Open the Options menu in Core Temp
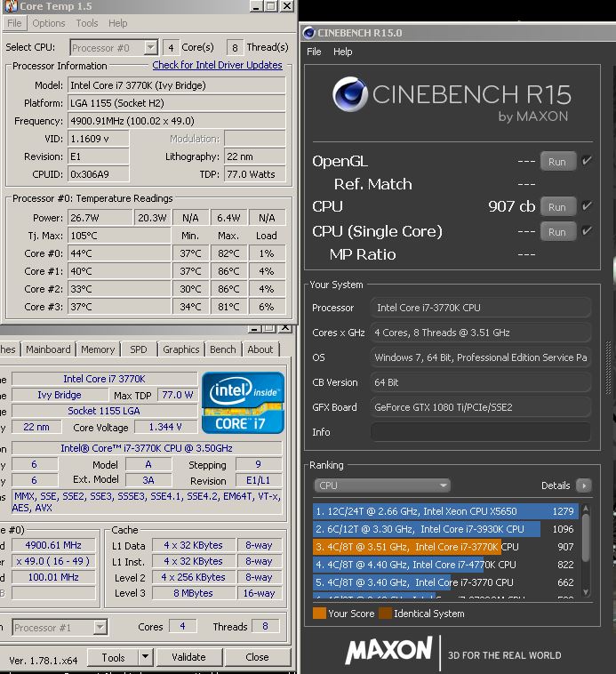616x674 pixels. pos(49,23)
